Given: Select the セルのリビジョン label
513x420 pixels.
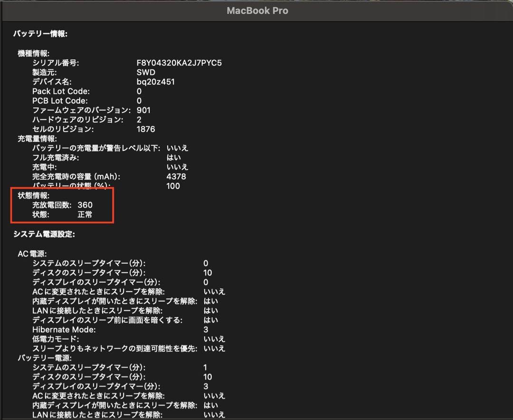Looking at the screenshot, I should tap(63, 129).
